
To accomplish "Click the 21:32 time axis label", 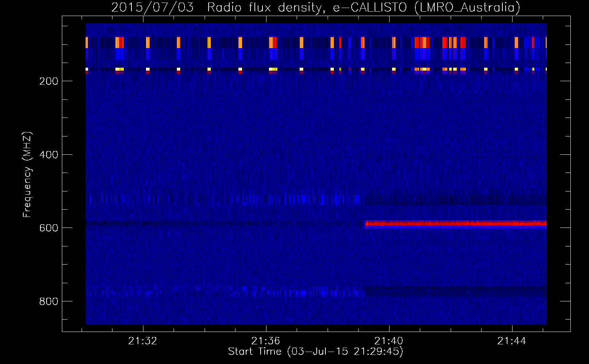I will coord(143,341).
